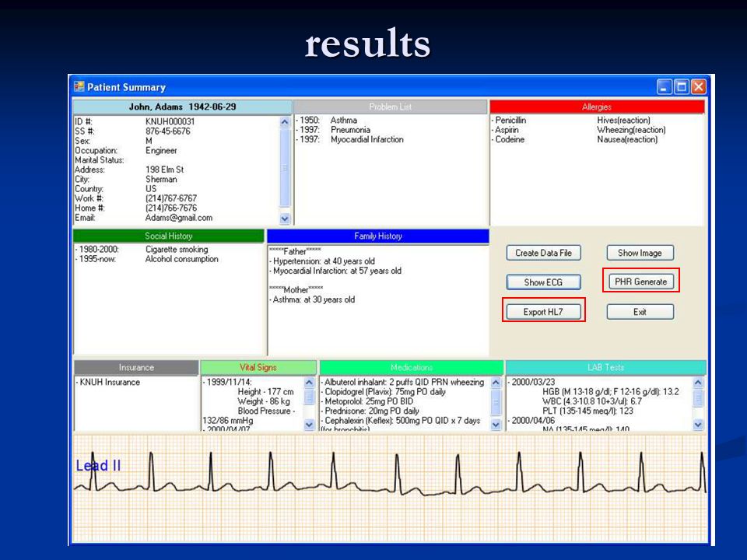Click Wheezing(reaction) text

coord(631,130)
